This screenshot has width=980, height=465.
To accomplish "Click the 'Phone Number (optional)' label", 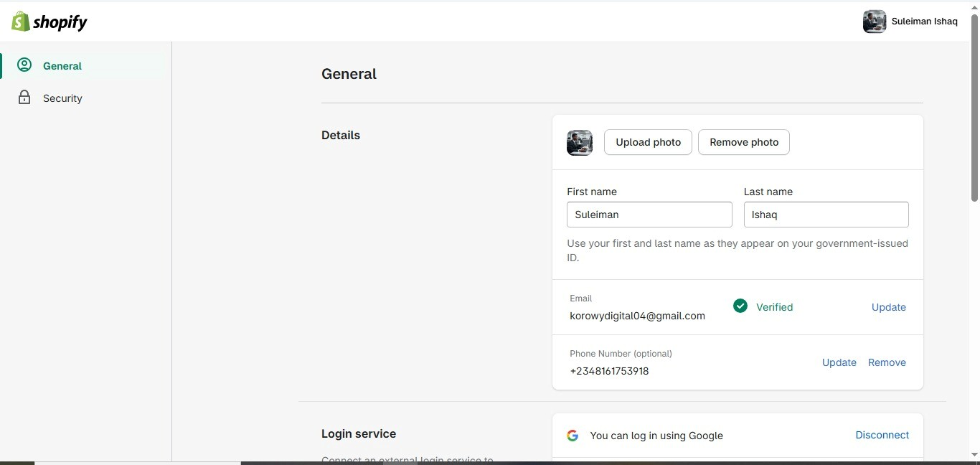I will coord(621,354).
